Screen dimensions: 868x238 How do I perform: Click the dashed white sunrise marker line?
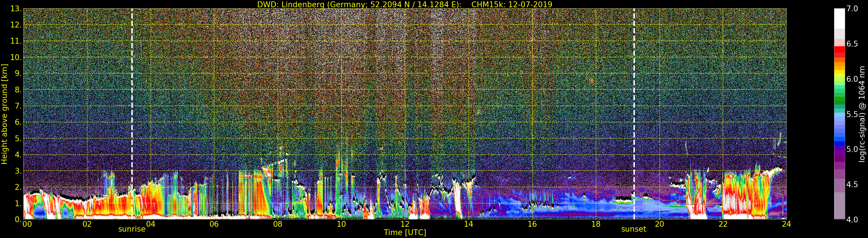click(132, 114)
